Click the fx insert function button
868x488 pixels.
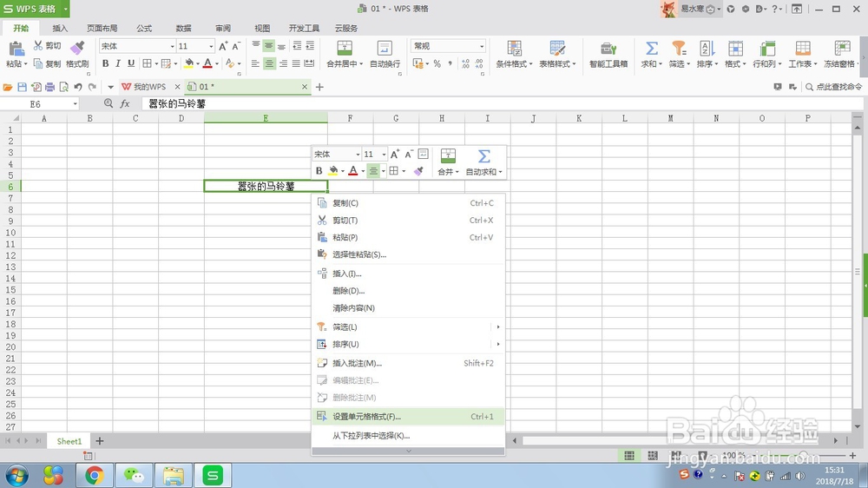[x=125, y=103]
